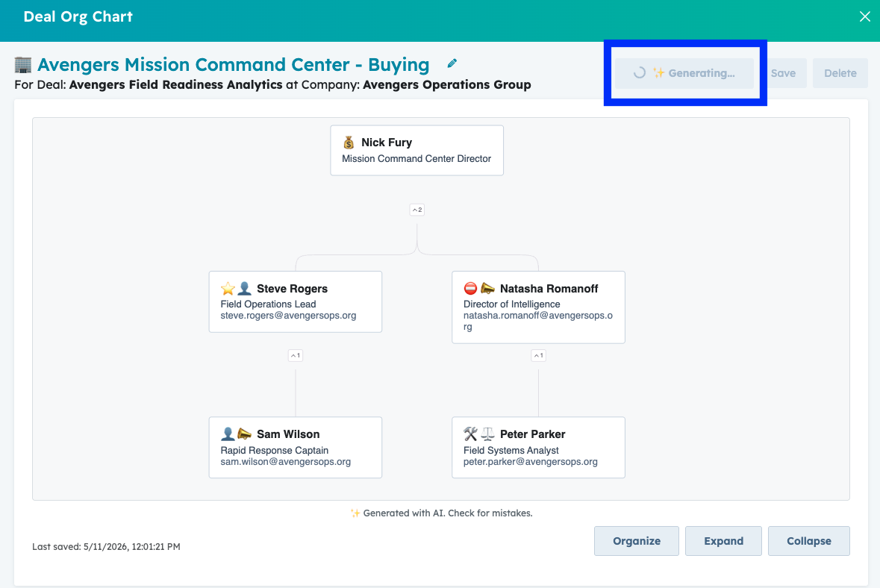Select the Natasha Romanoff name
The width and height of the screenshot is (880, 588).
pyautogui.click(x=549, y=288)
